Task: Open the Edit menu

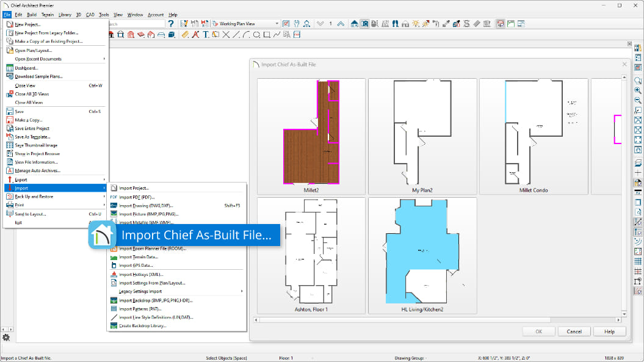Action: coord(18,15)
